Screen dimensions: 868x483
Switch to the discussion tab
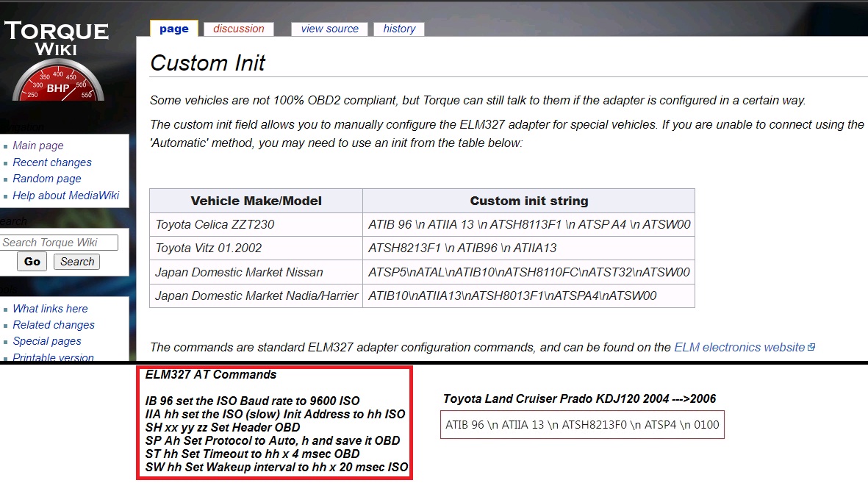click(239, 29)
